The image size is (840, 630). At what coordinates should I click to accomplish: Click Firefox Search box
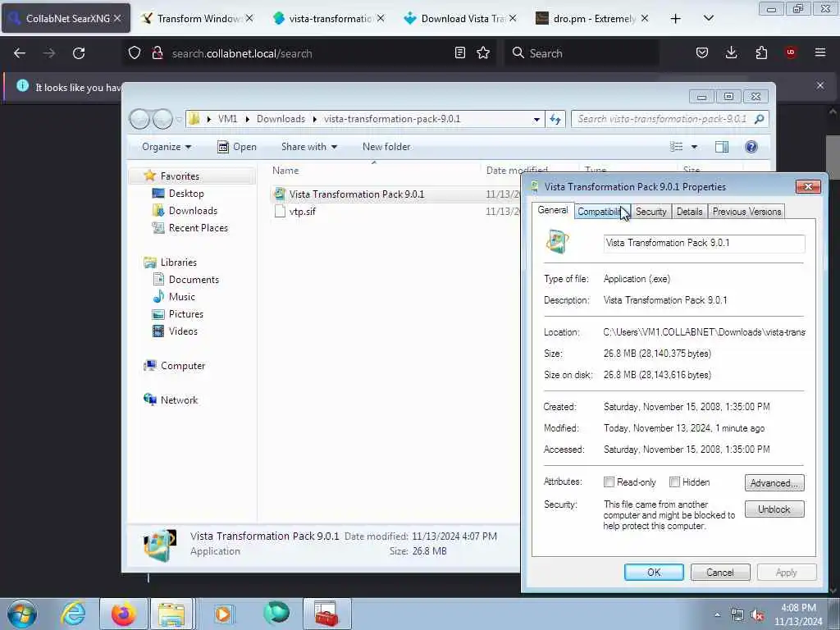(x=583, y=53)
